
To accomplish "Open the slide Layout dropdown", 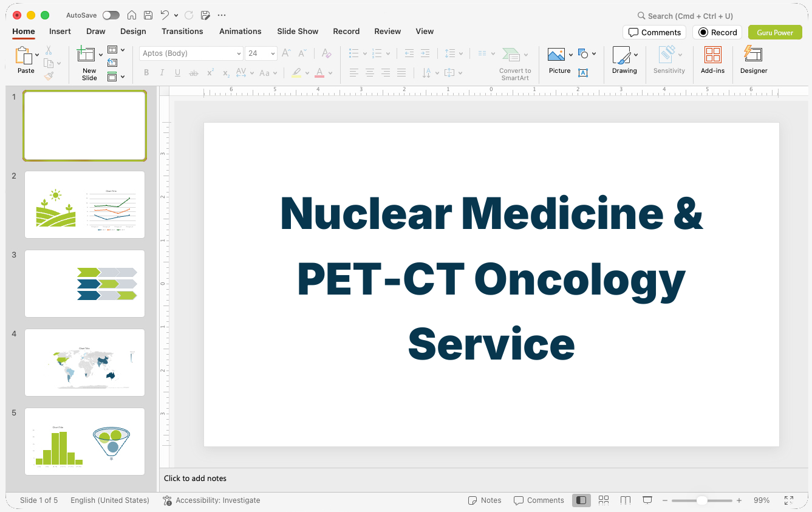I will [x=116, y=50].
